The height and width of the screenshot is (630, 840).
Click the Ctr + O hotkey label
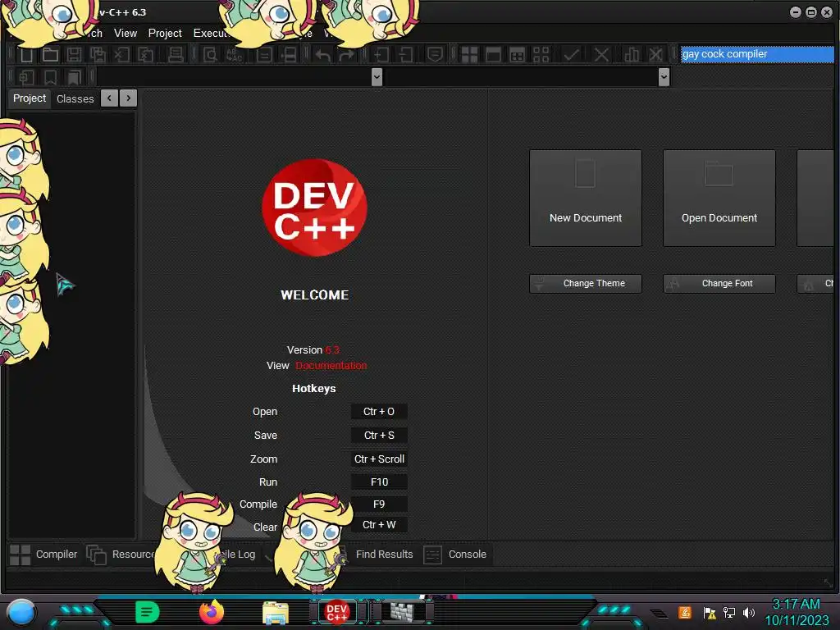pyautogui.click(x=379, y=412)
